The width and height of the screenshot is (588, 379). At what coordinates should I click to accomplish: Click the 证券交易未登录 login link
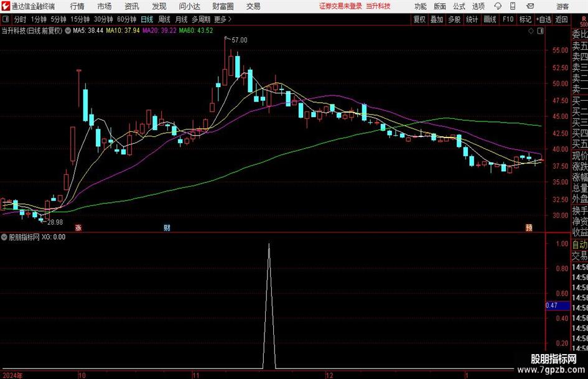pos(340,6)
